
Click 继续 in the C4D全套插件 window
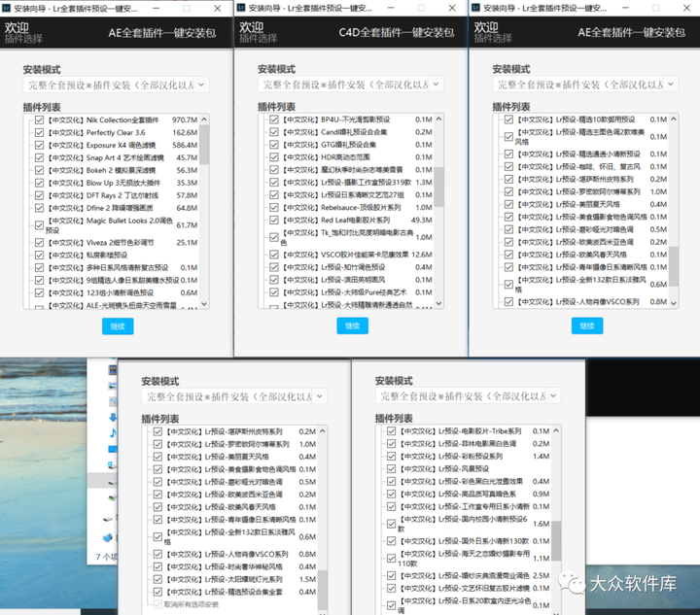click(x=353, y=325)
